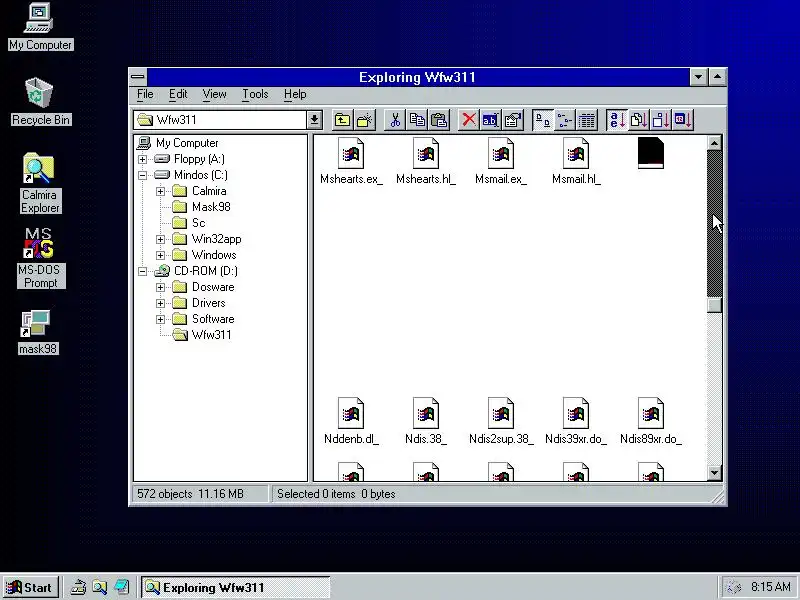Expand the Windows folder node
This screenshot has width=800, height=600.
pos(160,255)
